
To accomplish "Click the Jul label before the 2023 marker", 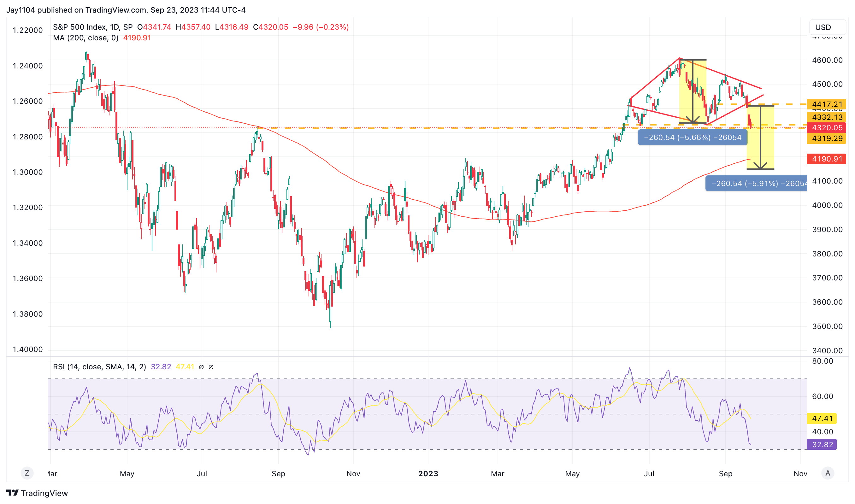I will coord(202,473).
